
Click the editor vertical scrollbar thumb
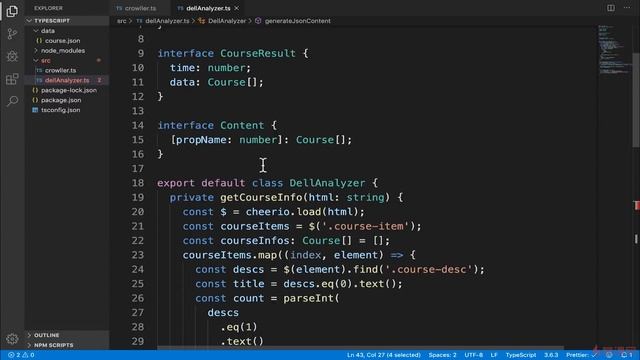click(x=636, y=100)
